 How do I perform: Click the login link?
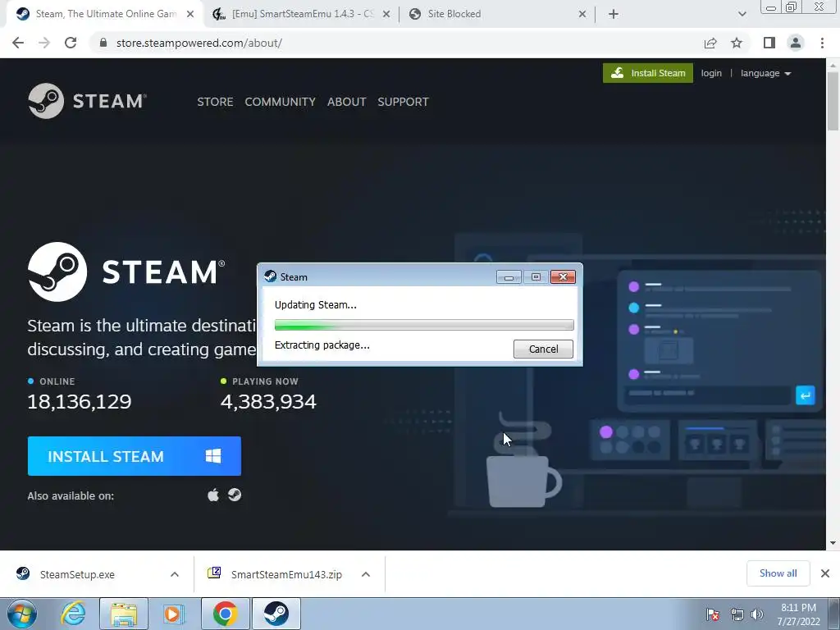(x=711, y=73)
